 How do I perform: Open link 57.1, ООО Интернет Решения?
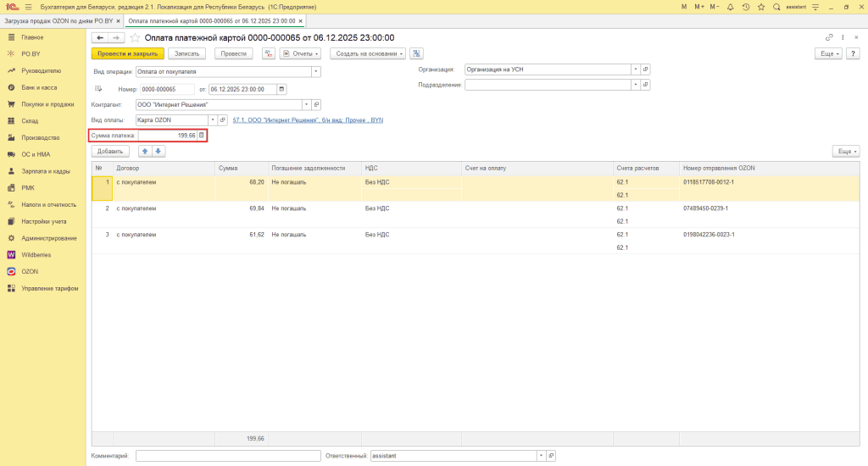tap(308, 120)
